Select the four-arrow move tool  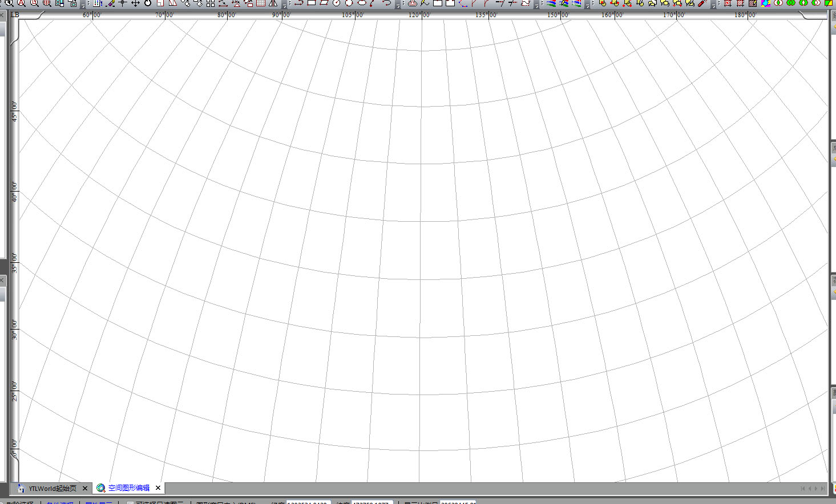(x=135, y=3)
